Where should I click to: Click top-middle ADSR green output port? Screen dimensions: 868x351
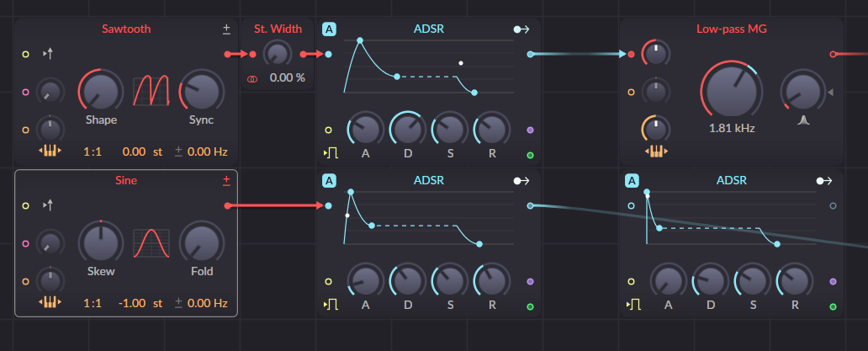point(531,155)
